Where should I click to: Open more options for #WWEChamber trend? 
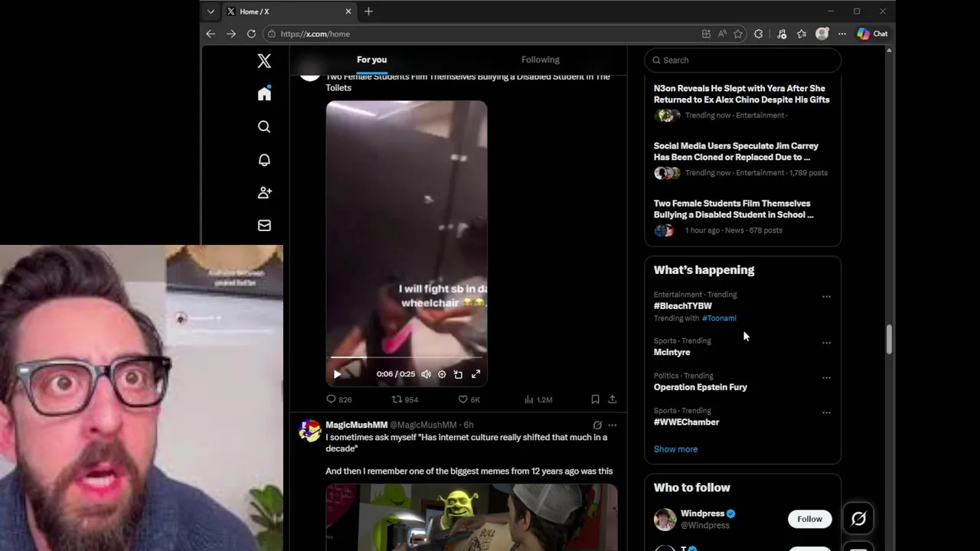click(x=826, y=413)
